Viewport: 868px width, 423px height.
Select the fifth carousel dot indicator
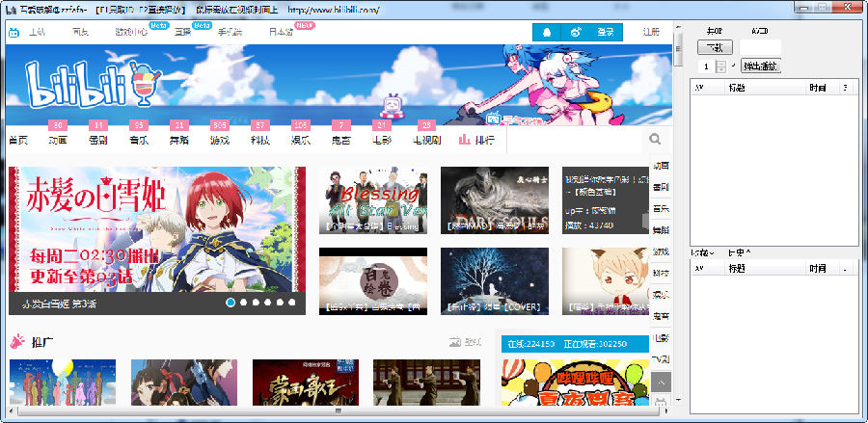pos(280,303)
